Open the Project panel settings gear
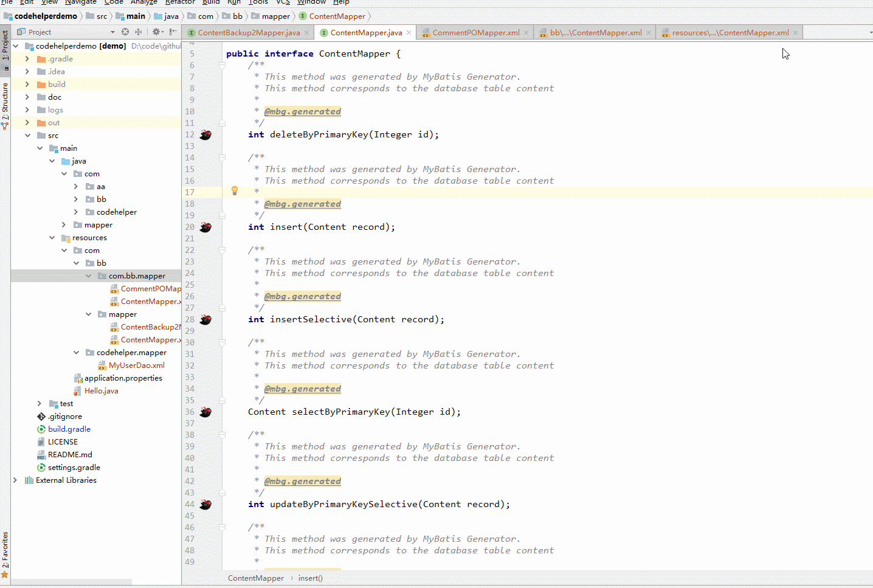This screenshot has height=588, width=873. (156, 32)
